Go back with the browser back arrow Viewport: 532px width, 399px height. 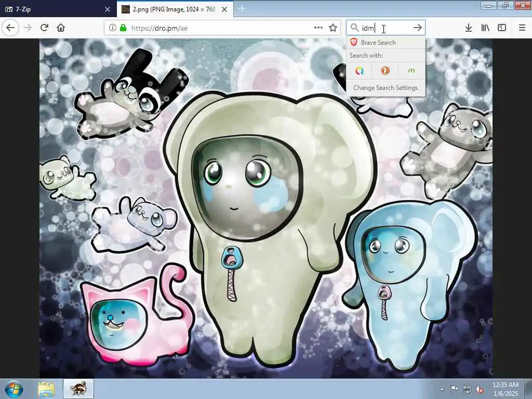click(x=10, y=28)
